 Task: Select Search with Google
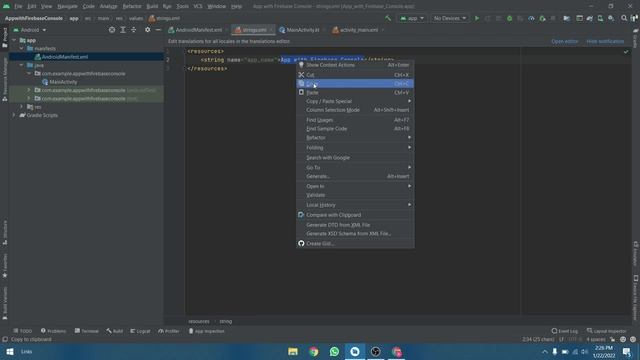pyautogui.click(x=355, y=158)
